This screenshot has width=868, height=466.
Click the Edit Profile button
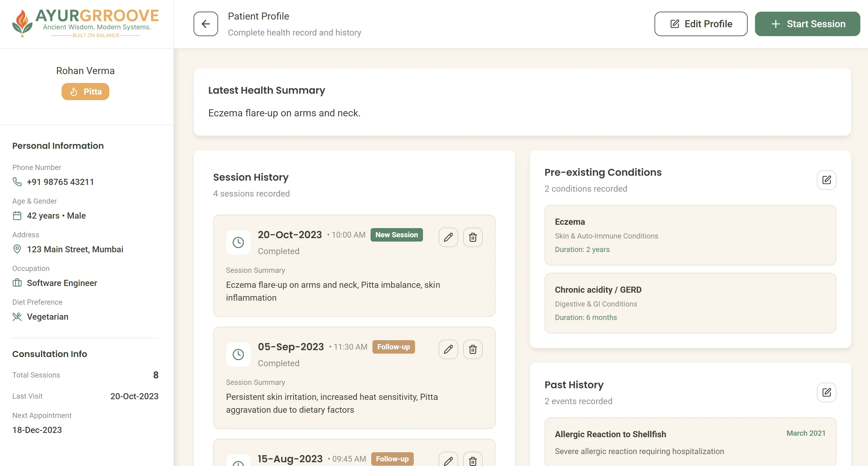pos(700,24)
